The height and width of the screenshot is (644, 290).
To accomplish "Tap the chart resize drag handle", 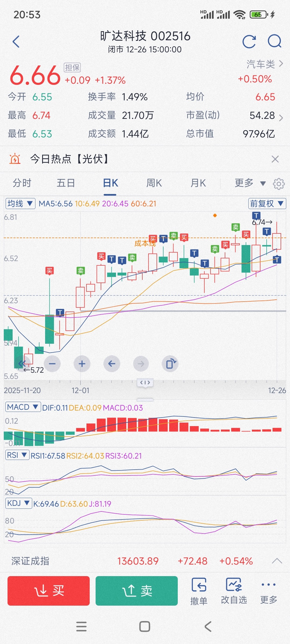I will tap(145, 383).
